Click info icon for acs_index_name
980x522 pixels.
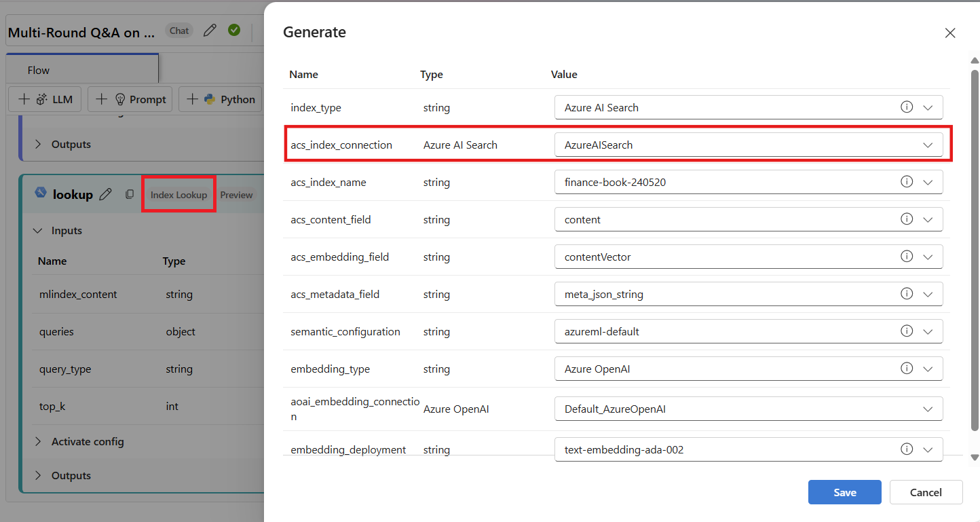[906, 182]
